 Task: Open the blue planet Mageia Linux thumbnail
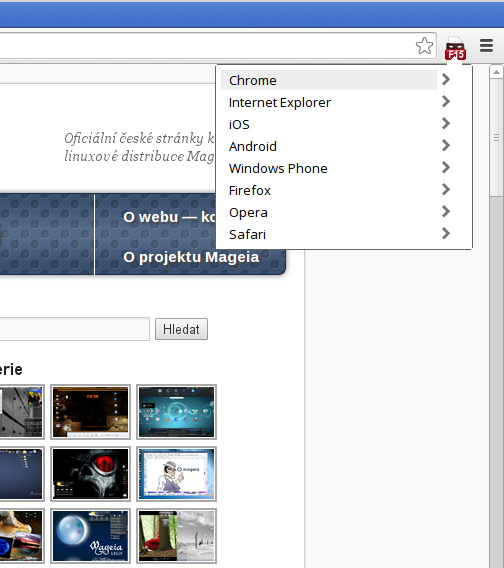click(x=90, y=536)
